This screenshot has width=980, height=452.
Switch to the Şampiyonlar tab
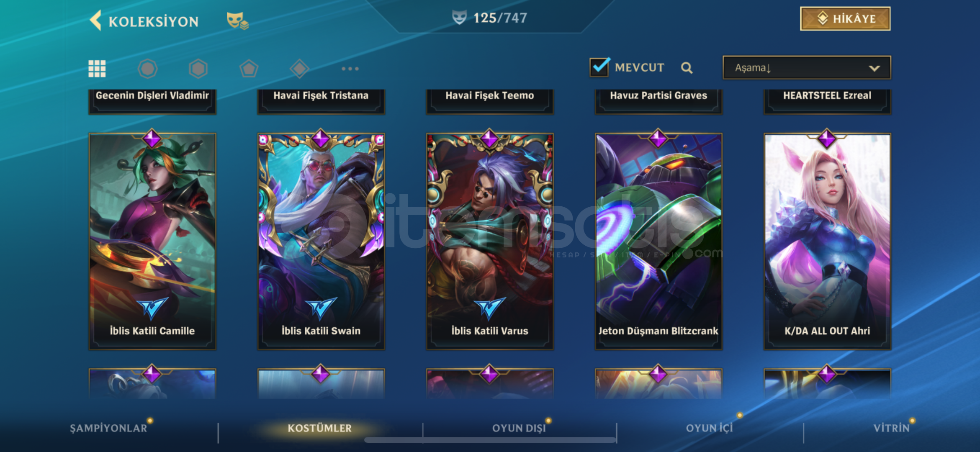108,428
